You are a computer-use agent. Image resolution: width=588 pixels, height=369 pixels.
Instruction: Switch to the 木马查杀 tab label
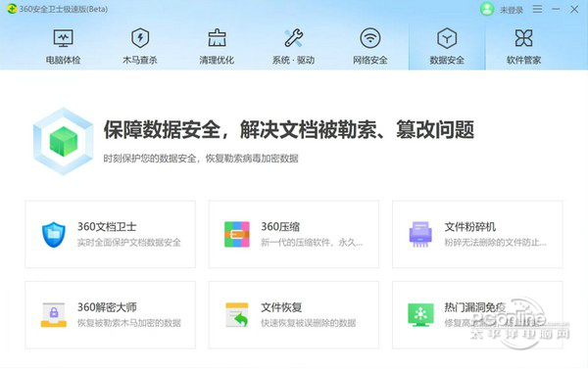140,60
